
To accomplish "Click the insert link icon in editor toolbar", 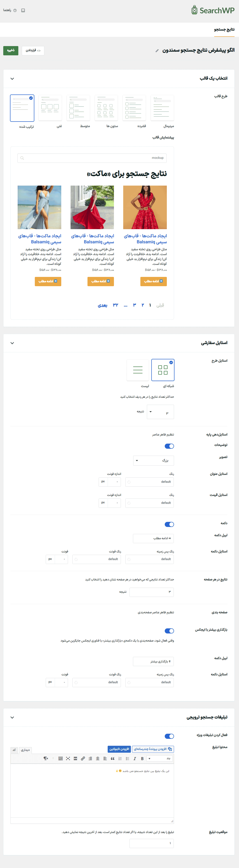I will coord(83,758).
